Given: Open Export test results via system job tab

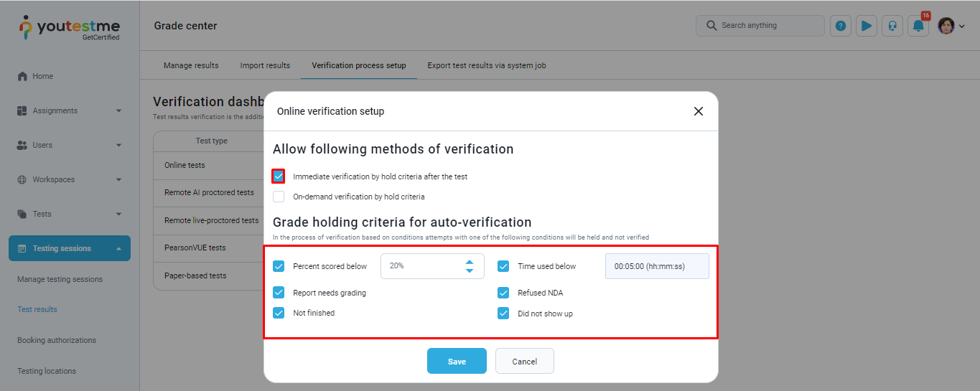Looking at the screenshot, I should [x=487, y=65].
